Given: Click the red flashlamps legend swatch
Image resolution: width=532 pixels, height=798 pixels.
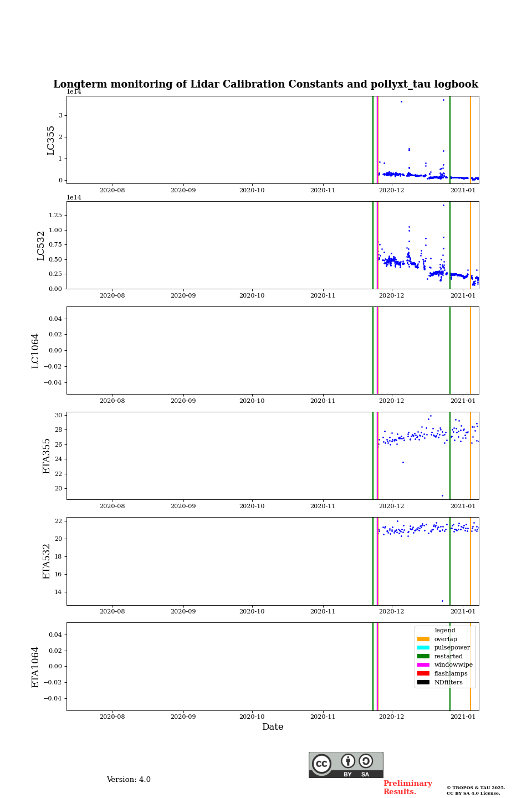Looking at the screenshot, I should point(423,673).
